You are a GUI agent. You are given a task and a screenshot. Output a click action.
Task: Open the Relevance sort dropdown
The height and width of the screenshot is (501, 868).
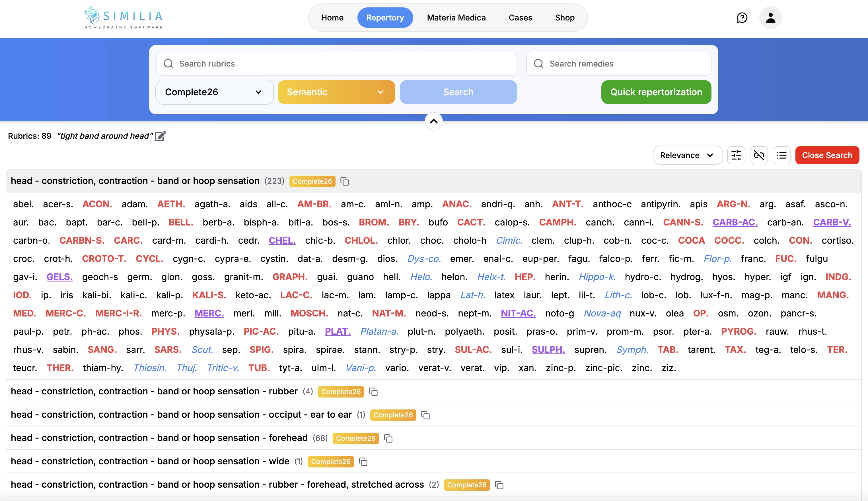(687, 155)
